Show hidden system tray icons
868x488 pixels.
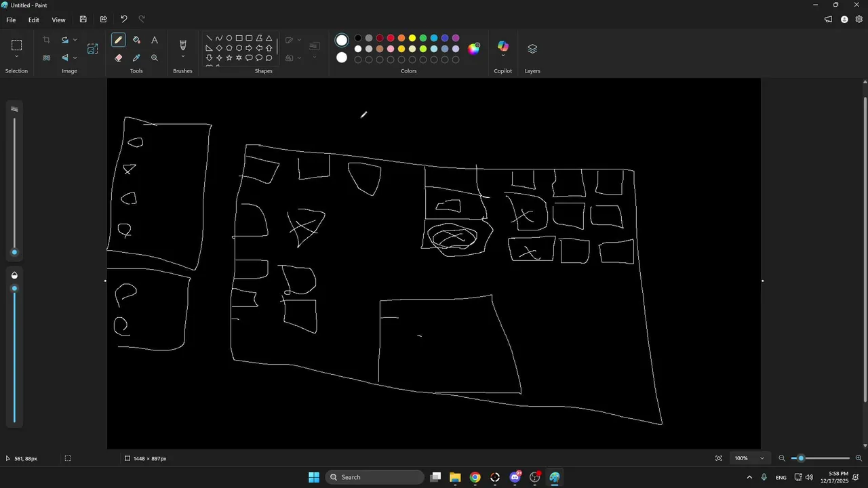coord(749,477)
